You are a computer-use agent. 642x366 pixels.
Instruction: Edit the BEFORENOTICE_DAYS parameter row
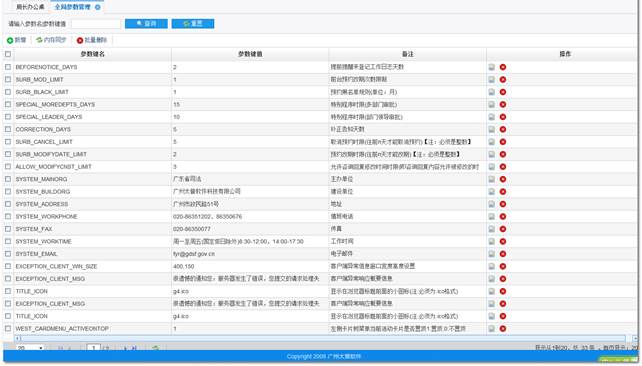491,67
